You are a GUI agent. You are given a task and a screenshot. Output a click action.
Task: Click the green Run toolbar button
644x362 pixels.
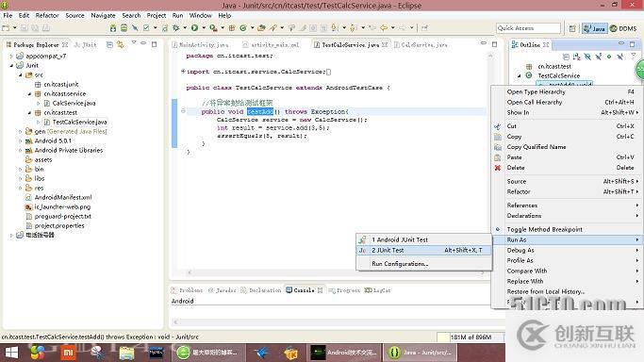(194, 28)
